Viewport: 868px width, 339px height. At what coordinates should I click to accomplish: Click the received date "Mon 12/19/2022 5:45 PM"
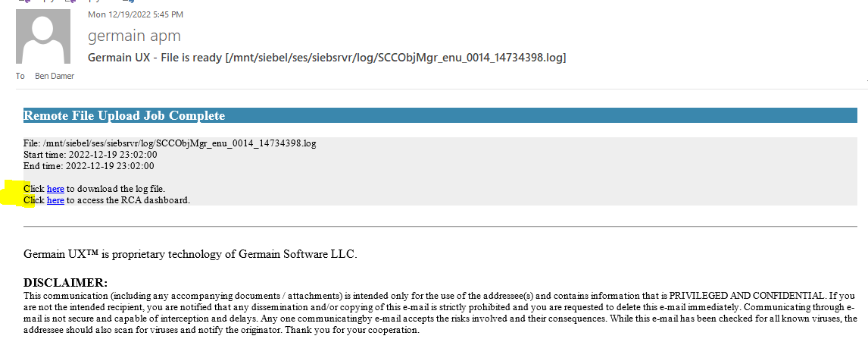136,14
